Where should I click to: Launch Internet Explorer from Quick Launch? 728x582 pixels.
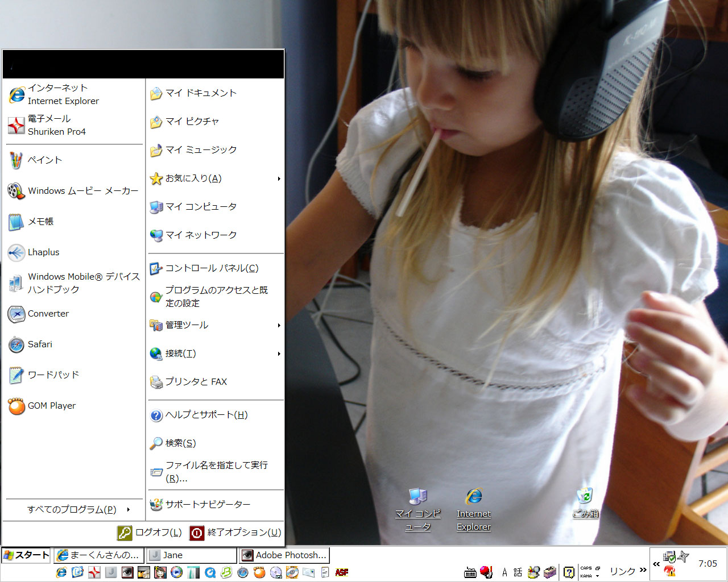61,572
